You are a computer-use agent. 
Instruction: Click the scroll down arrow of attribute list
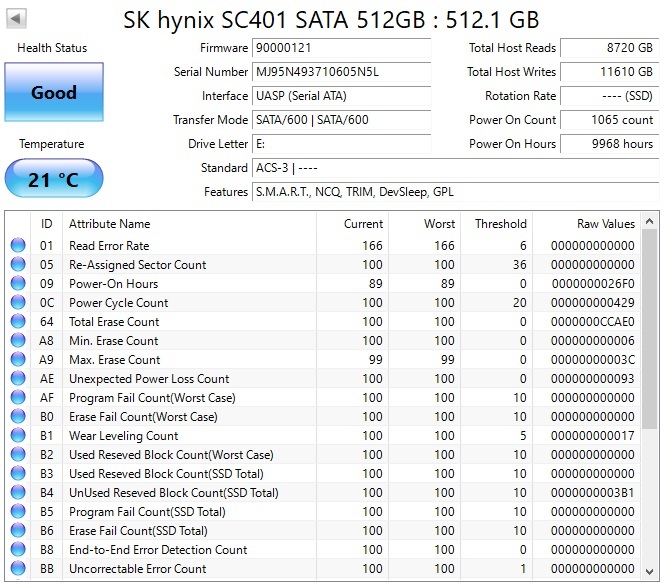tap(649, 571)
